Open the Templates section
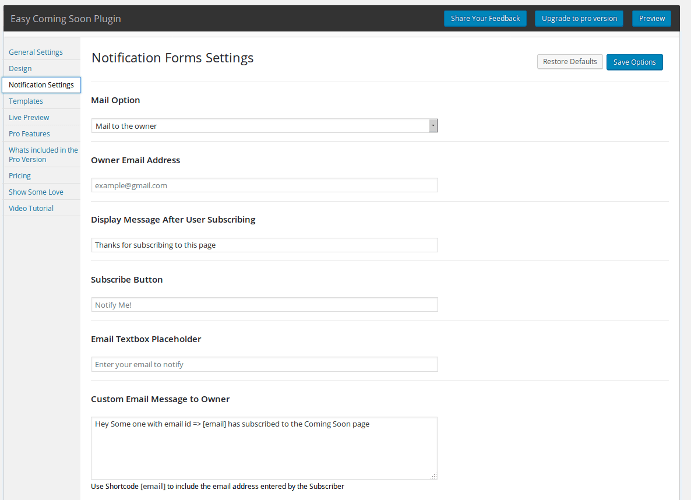 click(x=26, y=101)
